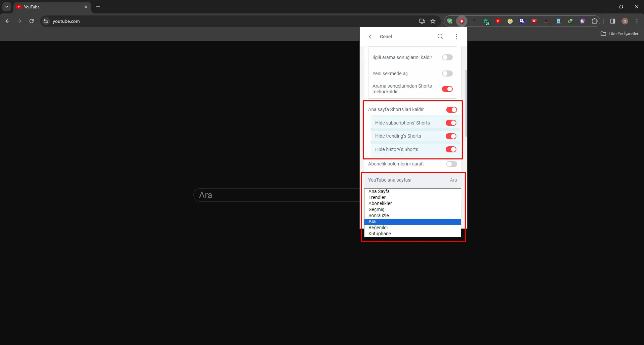Reload the YouTube page
644x345 pixels.
pos(32,21)
